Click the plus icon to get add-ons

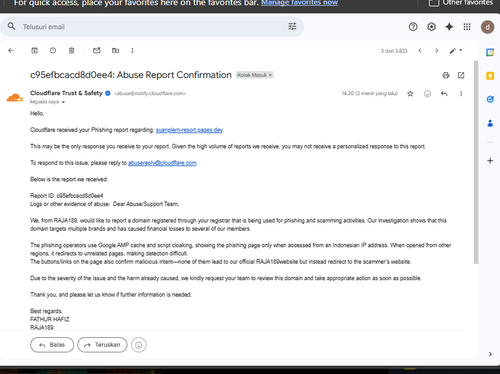point(490,161)
